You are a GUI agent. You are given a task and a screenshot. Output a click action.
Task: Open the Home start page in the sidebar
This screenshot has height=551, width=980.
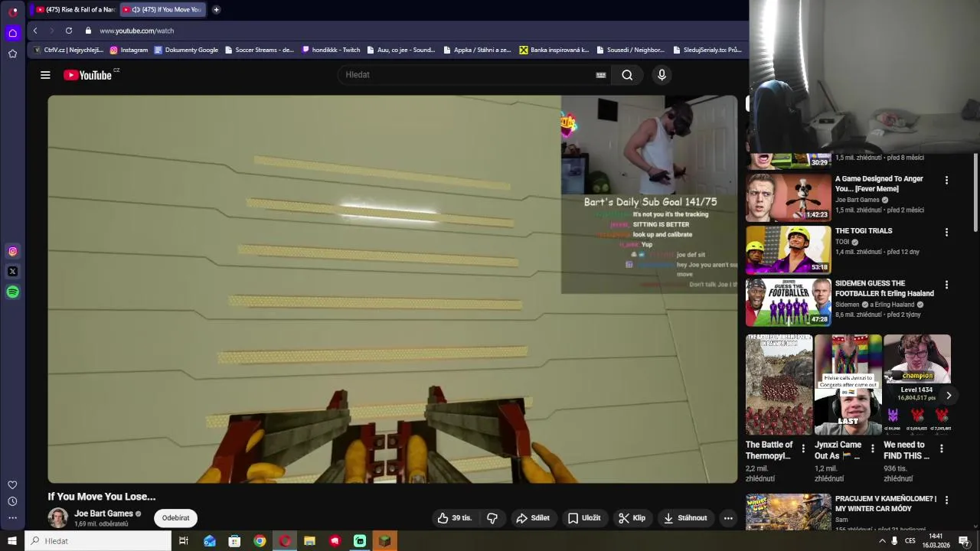(13, 33)
